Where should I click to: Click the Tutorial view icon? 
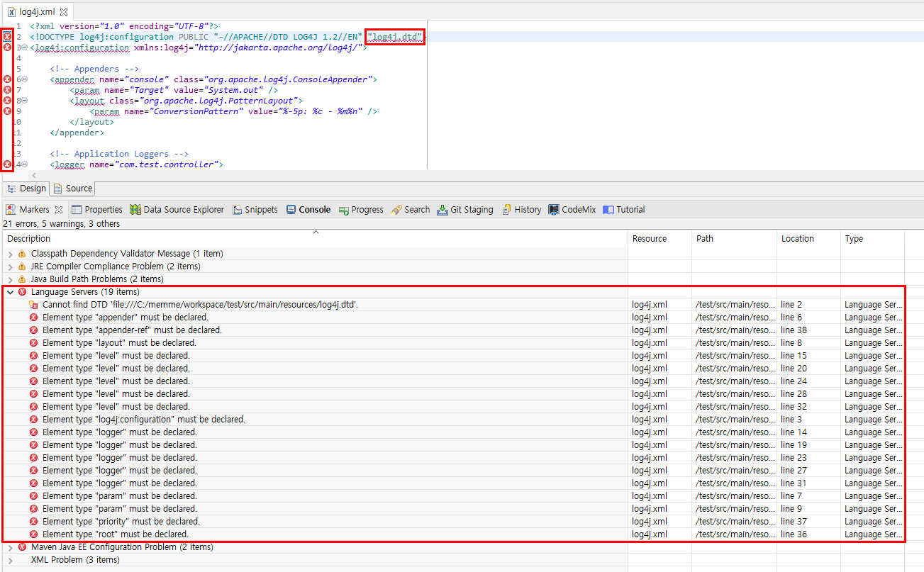[608, 210]
